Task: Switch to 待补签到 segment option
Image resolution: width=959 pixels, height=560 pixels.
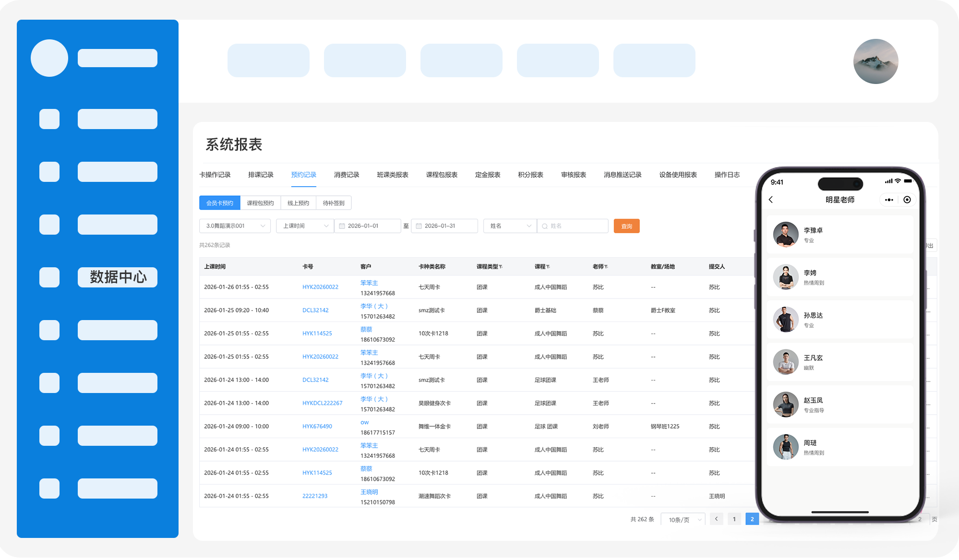Action: point(334,203)
